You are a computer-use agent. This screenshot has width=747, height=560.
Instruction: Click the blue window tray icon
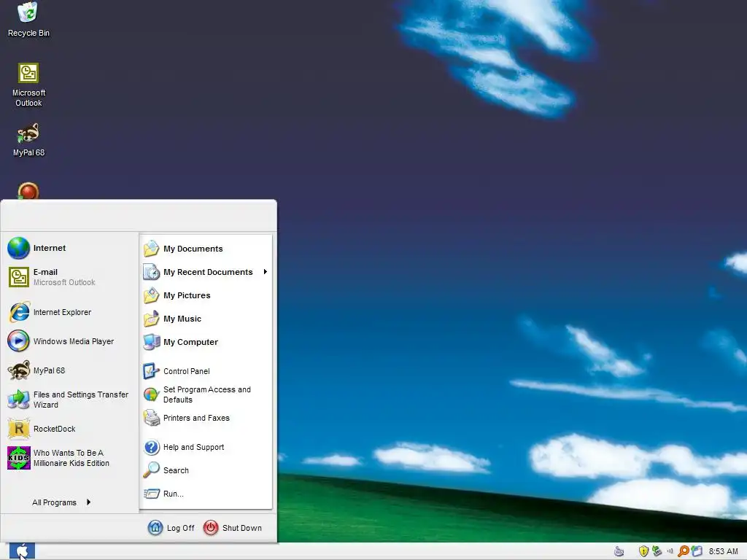coord(697,551)
